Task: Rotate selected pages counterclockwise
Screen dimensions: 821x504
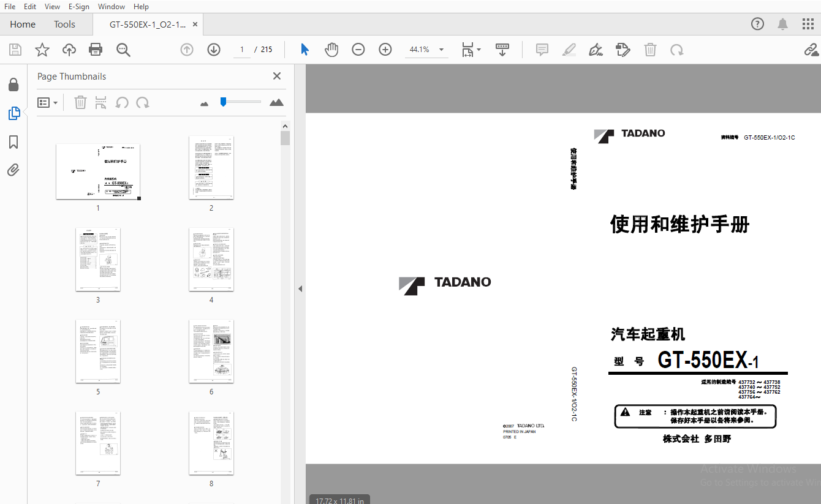Action: (122, 102)
